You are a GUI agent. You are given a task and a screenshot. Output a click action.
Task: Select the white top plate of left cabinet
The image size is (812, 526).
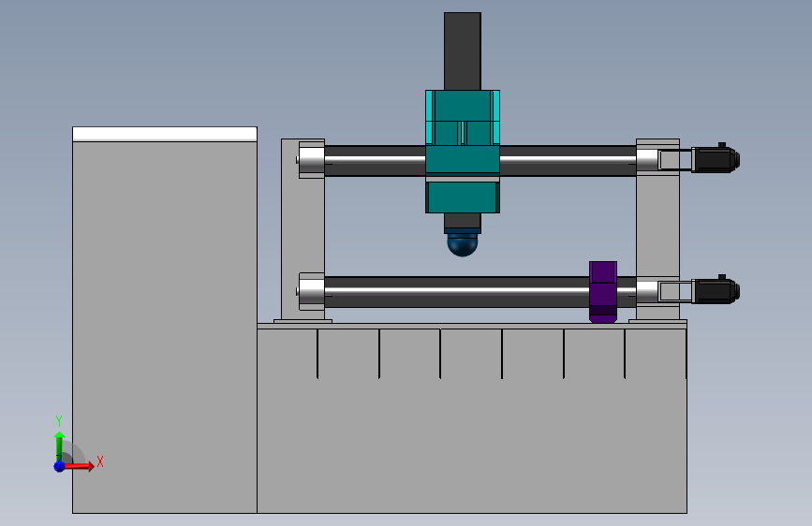point(165,134)
